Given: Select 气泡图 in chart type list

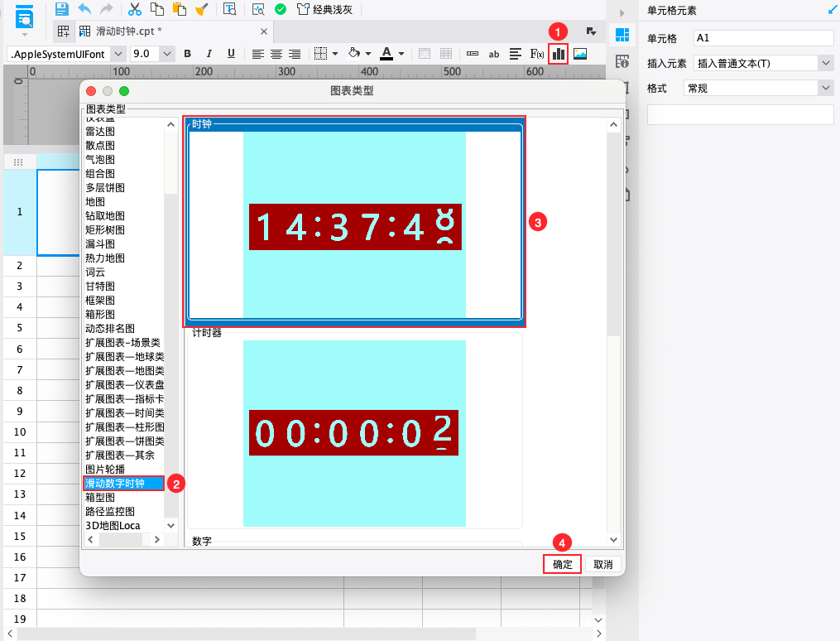Looking at the screenshot, I should click(100, 159).
